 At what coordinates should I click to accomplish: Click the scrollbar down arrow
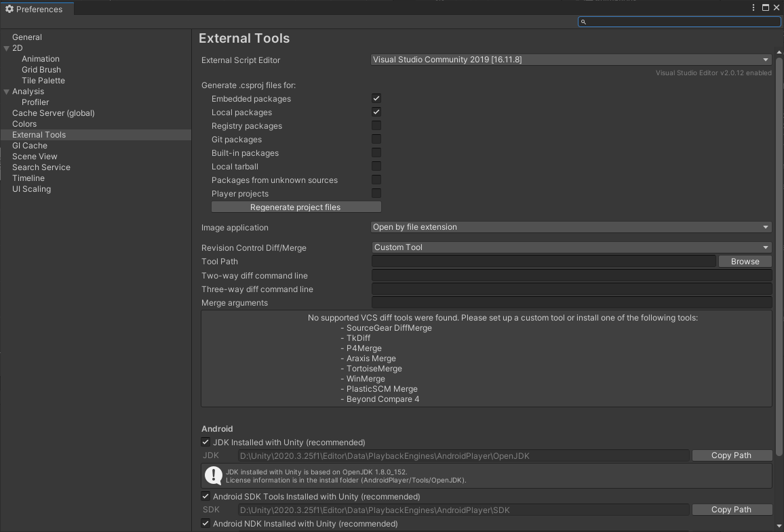(779, 526)
